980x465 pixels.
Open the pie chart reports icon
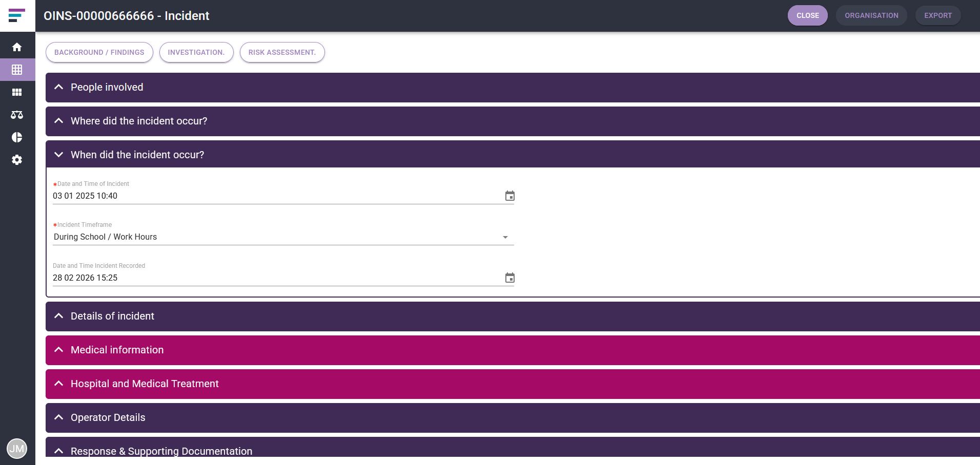[17, 137]
